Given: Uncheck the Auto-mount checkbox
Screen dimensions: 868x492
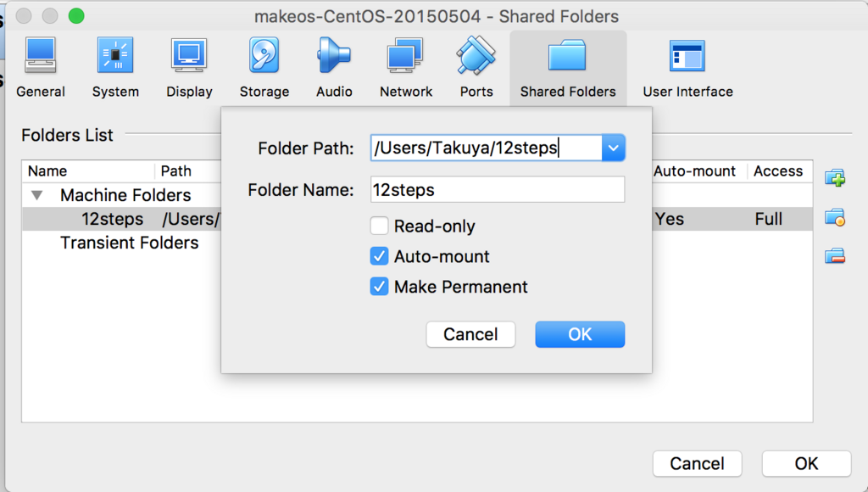Looking at the screenshot, I should pyautogui.click(x=379, y=256).
